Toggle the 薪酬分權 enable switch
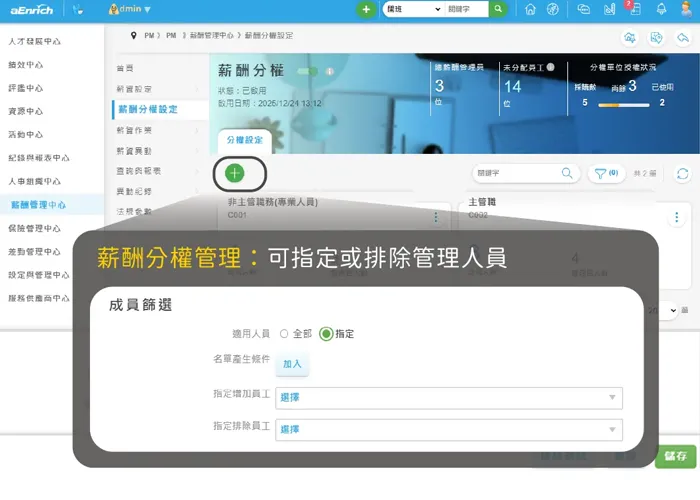 (x=308, y=71)
